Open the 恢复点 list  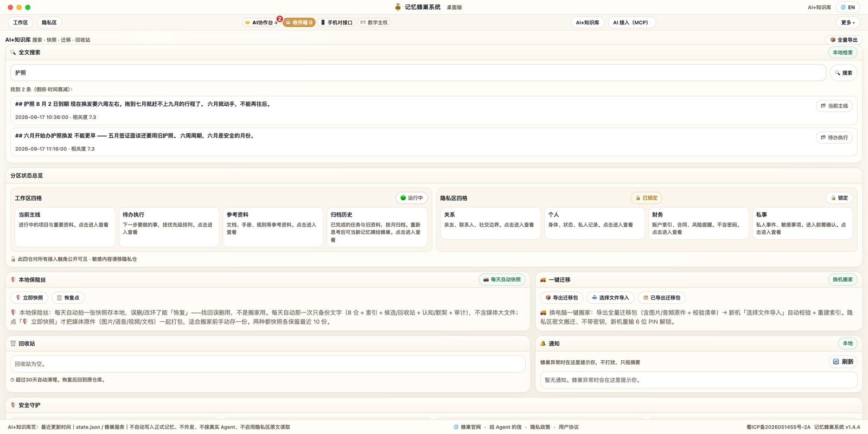[x=68, y=298]
